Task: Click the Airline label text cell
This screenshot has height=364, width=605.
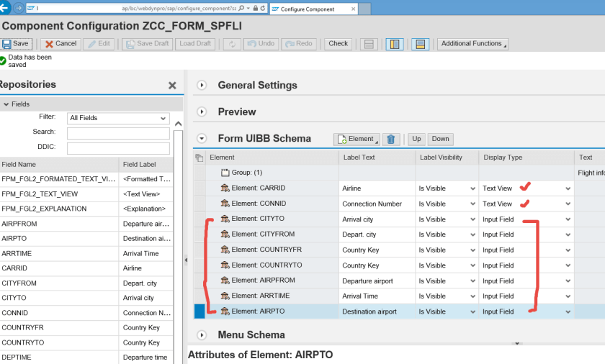Action: (377, 188)
